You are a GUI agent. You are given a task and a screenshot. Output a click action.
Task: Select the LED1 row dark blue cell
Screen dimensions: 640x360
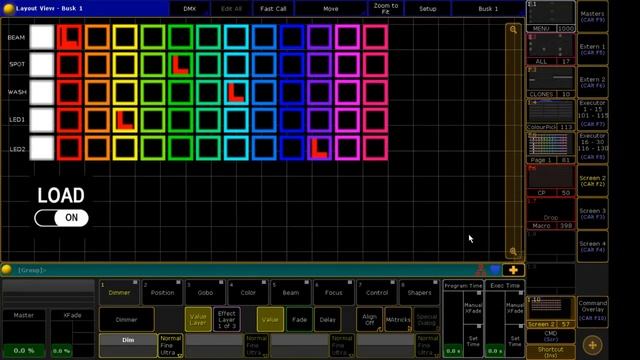click(291, 120)
